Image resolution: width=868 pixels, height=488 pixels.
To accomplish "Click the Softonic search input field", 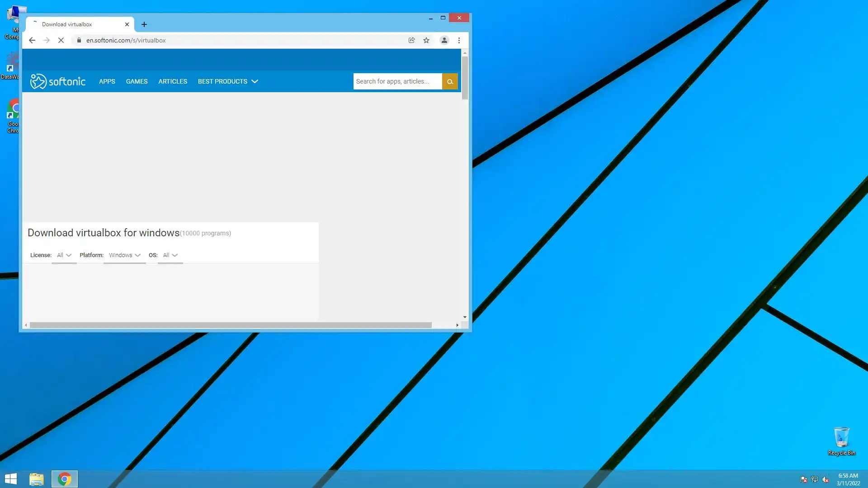I will [397, 81].
